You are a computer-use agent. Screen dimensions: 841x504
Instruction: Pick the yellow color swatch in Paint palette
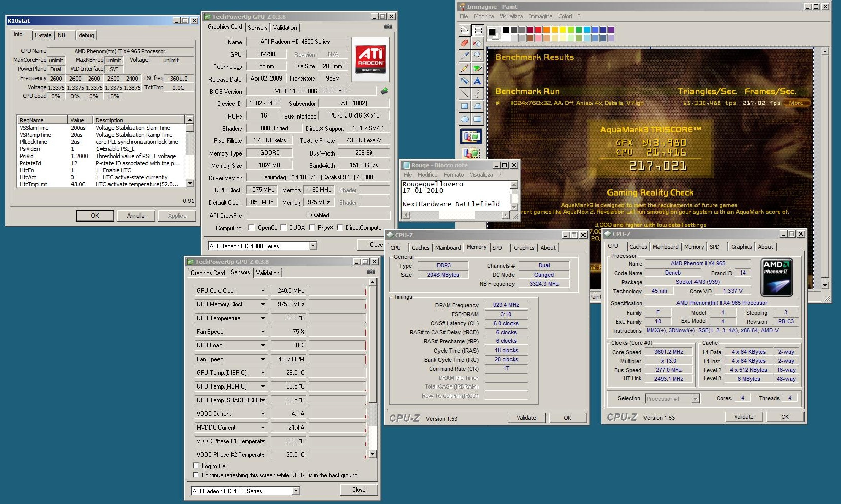click(x=563, y=30)
